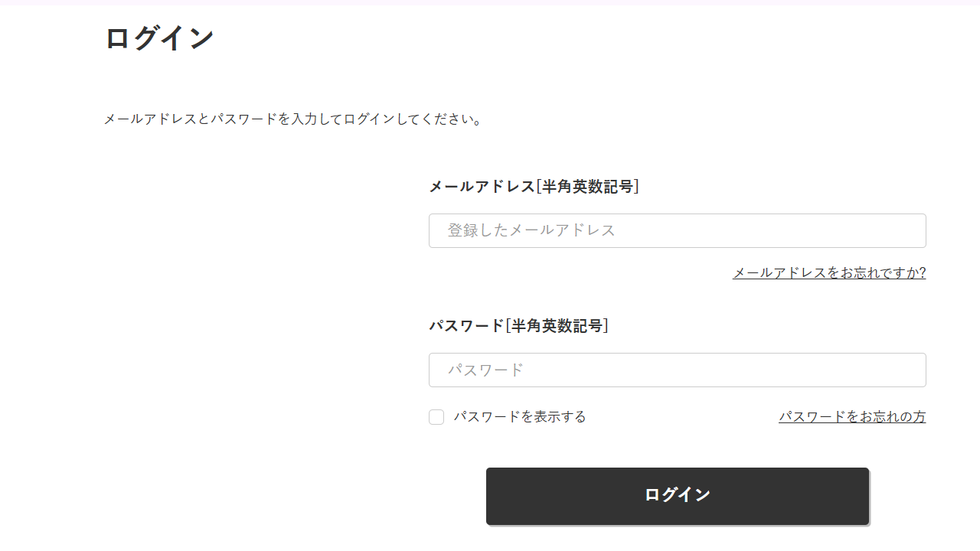Click the パスワードを表示する label text
Image resolution: width=980 pixels, height=551 pixels.
[x=520, y=417]
